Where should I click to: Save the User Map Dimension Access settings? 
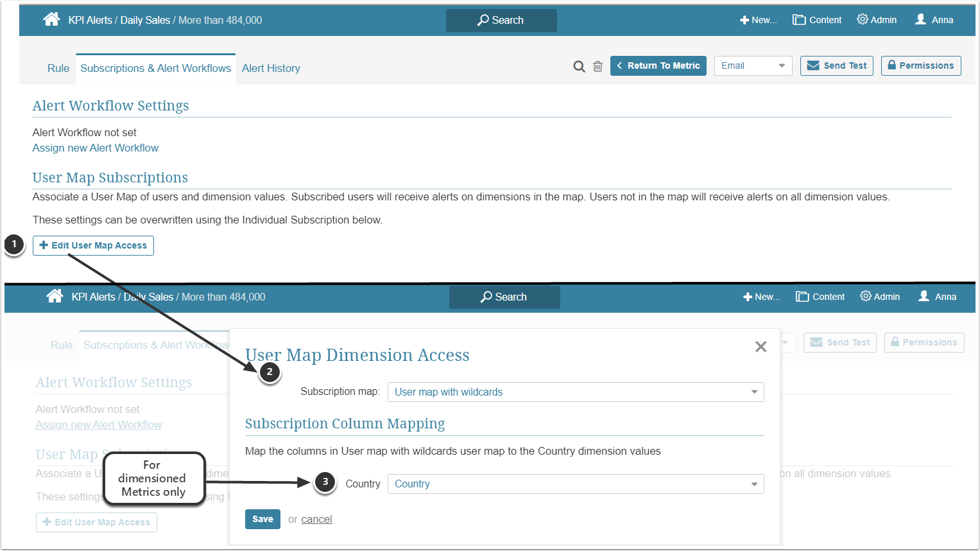[x=262, y=520]
